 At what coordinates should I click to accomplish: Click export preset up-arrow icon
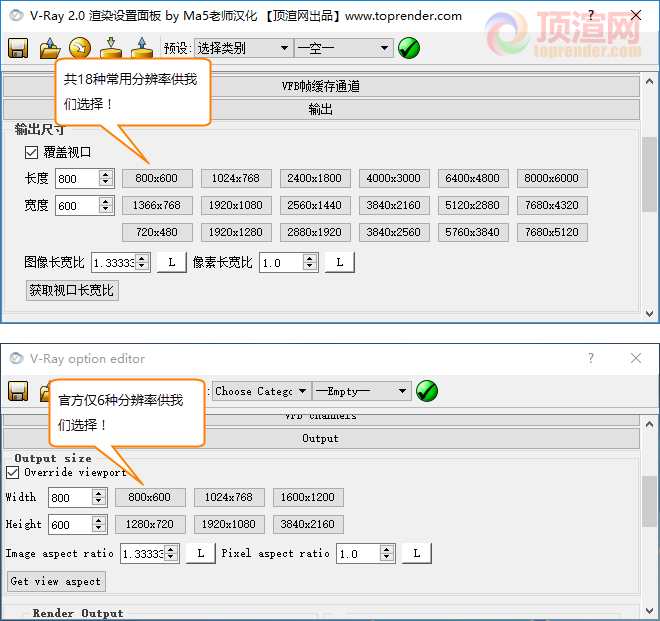[142, 48]
